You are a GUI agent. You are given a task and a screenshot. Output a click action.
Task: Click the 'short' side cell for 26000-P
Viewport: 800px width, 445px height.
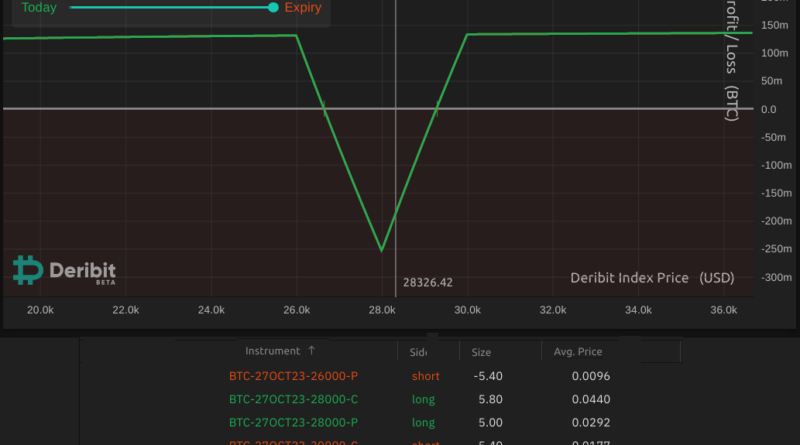425,377
